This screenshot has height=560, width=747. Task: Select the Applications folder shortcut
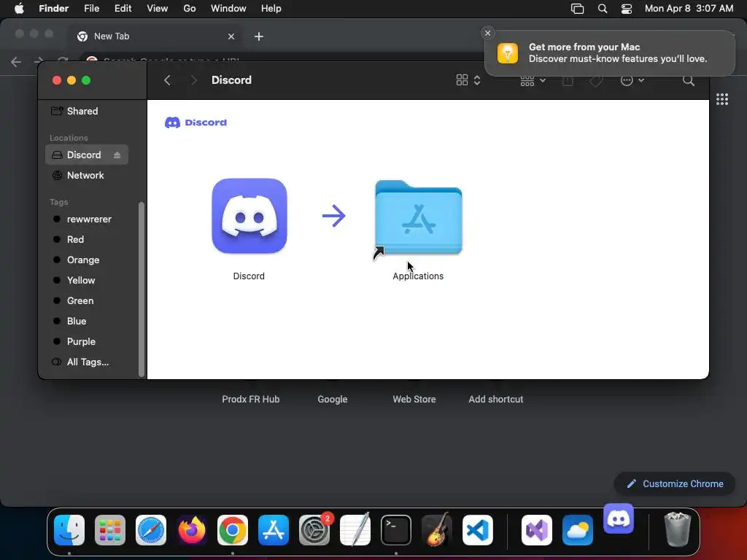pyautogui.click(x=418, y=218)
